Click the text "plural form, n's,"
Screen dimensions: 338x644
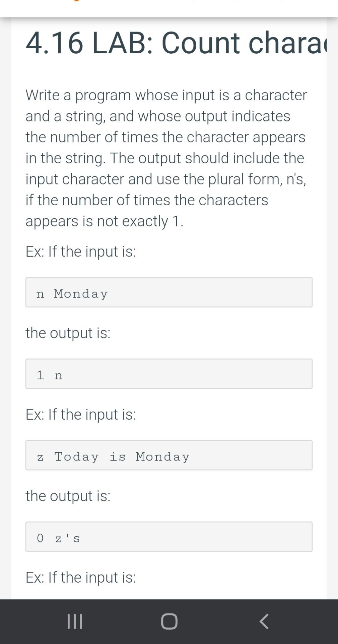(257, 179)
